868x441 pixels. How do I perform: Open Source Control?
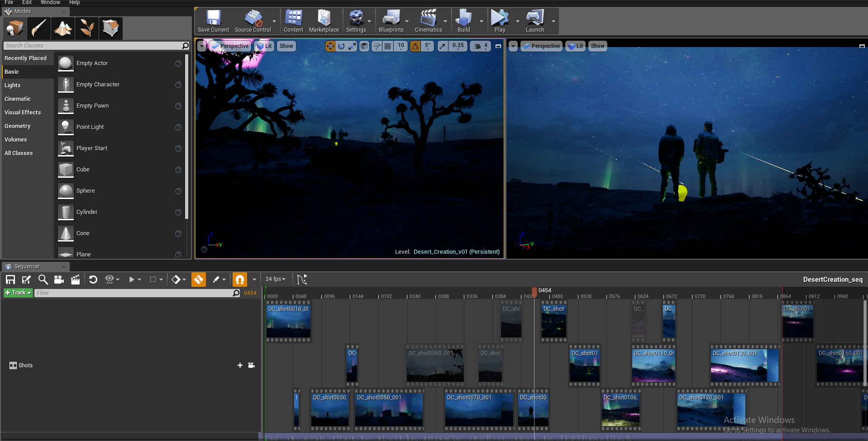tap(253, 21)
